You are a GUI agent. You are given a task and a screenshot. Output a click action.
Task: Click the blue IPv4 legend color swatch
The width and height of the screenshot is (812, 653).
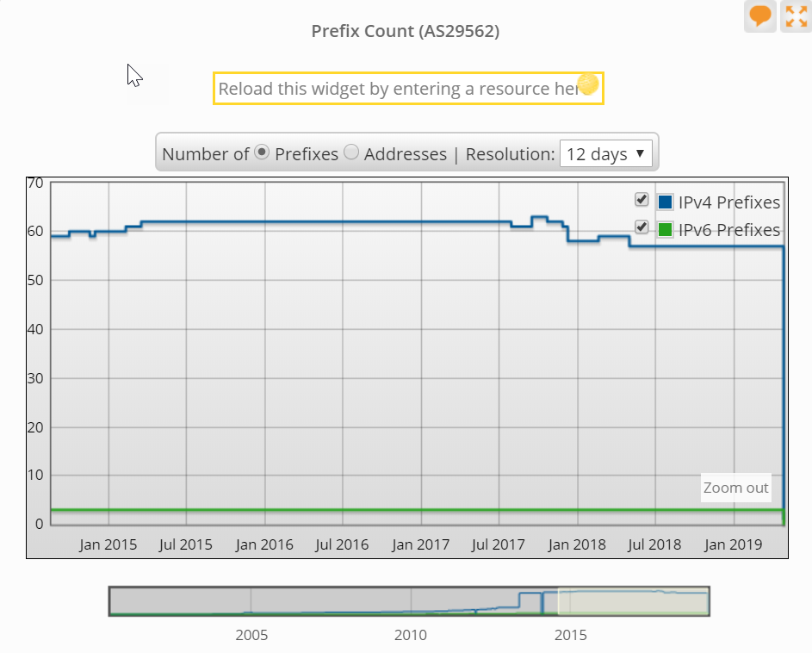(x=665, y=202)
